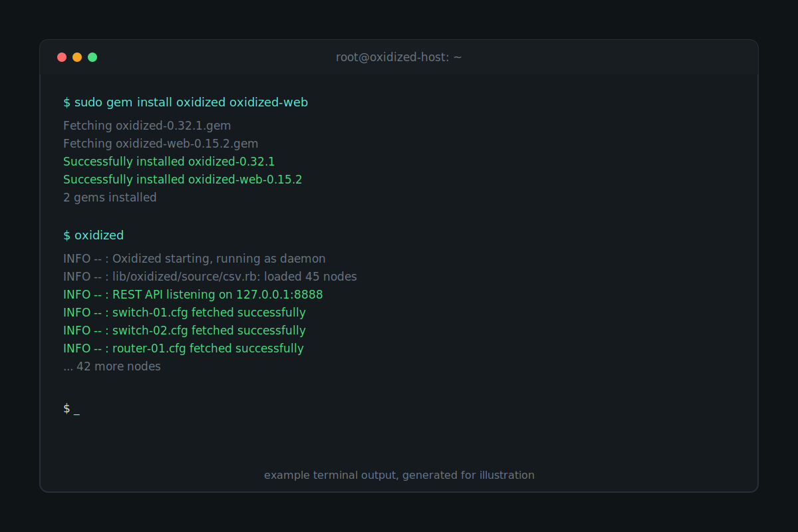Click 'switch-01.cfg fetched successfully' line
798x532 pixels.
(184, 313)
